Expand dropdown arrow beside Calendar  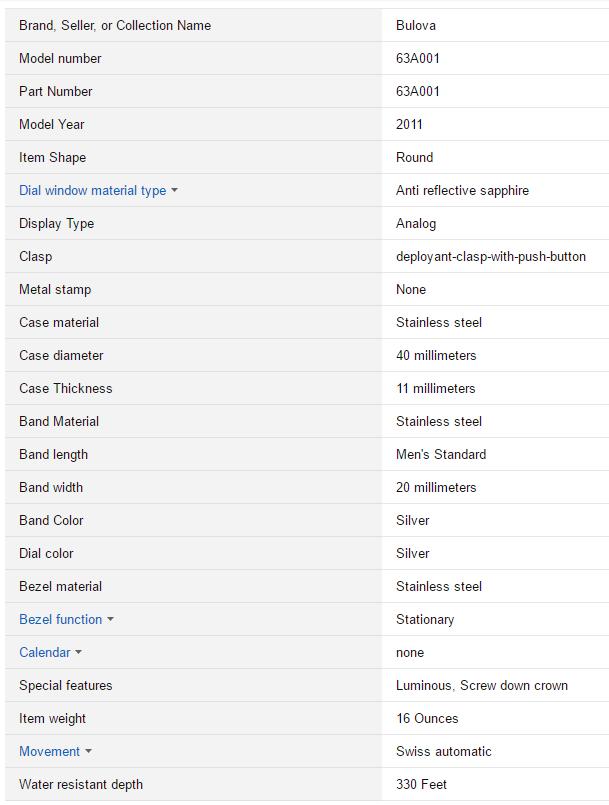pos(79,653)
